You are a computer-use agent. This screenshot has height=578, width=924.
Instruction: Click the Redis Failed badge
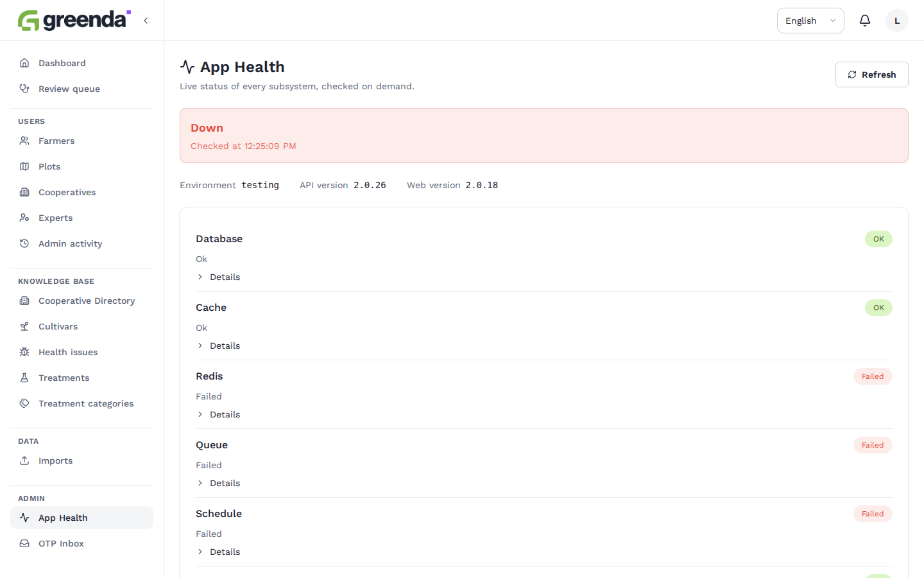click(x=873, y=376)
